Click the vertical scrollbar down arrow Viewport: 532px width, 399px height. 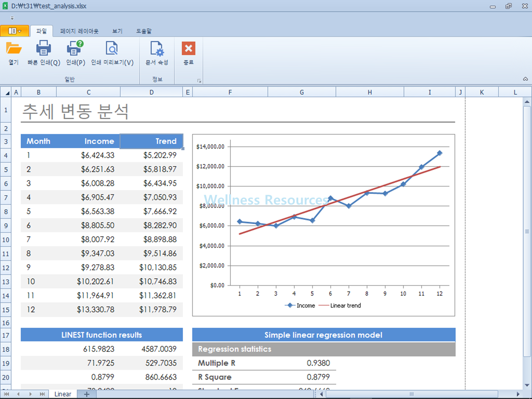527,385
